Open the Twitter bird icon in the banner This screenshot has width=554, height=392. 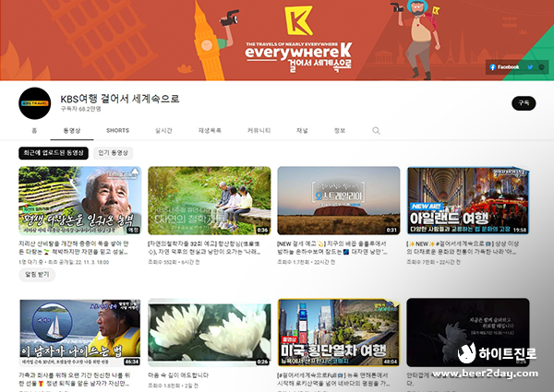(530, 67)
